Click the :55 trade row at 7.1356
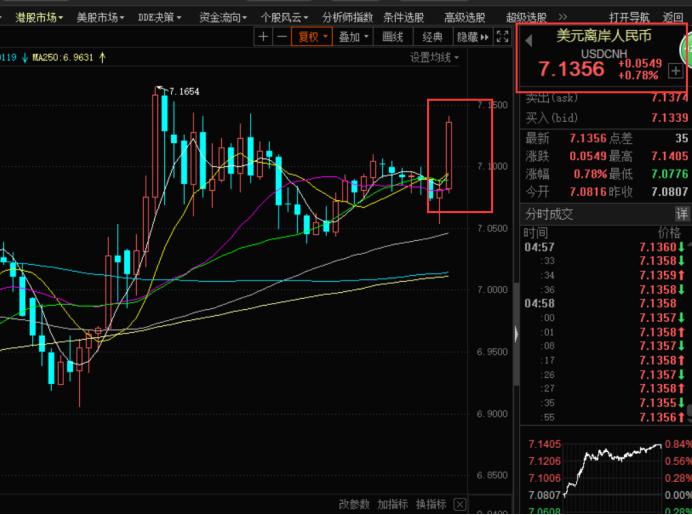Image resolution: width=692 pixels, height=515 pixels. click(x=605, y=417)
